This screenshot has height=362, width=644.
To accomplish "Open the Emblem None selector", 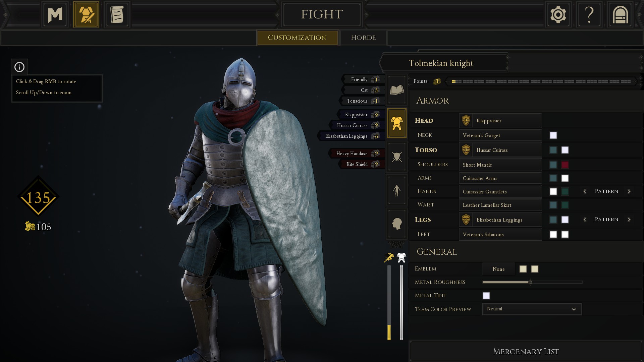I will (498, 269).
